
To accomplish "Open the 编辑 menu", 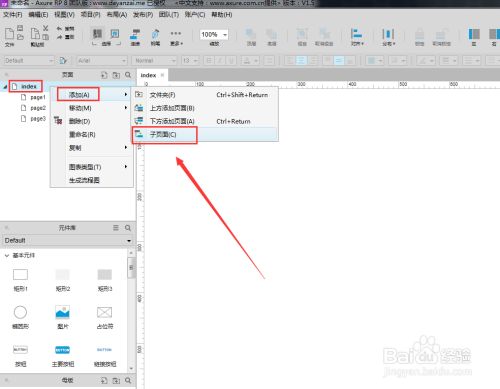I will coord(38,14).
